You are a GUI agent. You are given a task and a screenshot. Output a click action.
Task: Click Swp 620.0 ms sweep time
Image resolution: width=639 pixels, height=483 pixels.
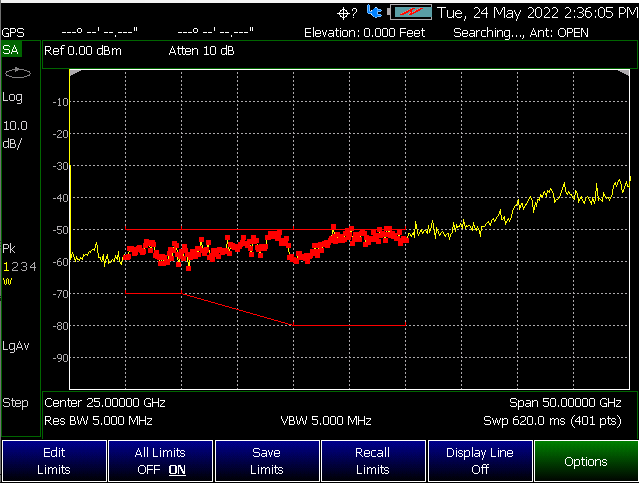pyautogui.click(x=552, y=421)
